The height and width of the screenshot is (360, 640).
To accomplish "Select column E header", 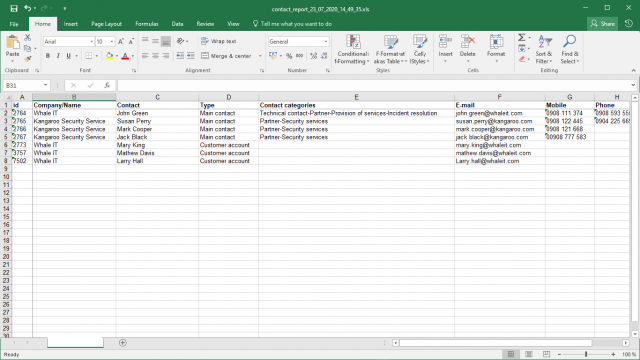I will [356, 97].
